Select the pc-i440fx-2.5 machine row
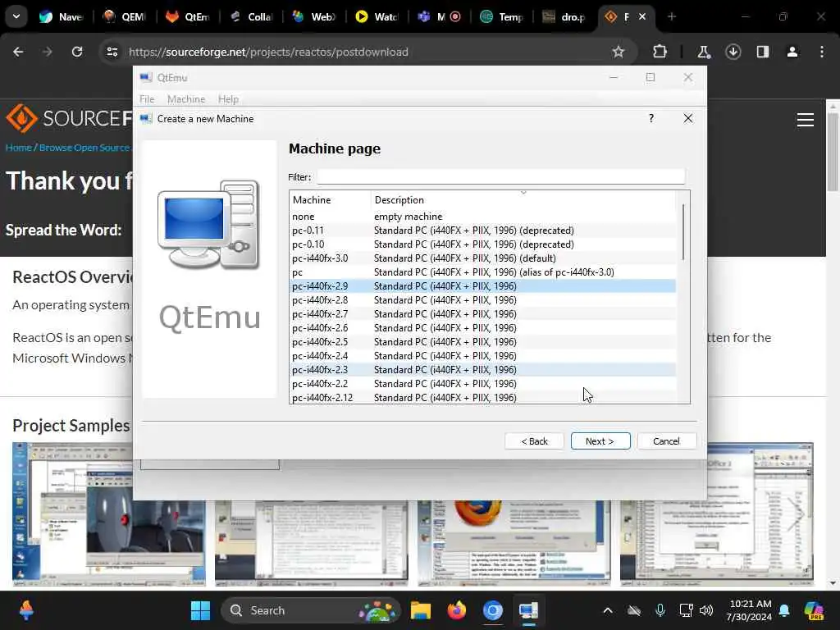Screen dimensions: 840x630 482,342
